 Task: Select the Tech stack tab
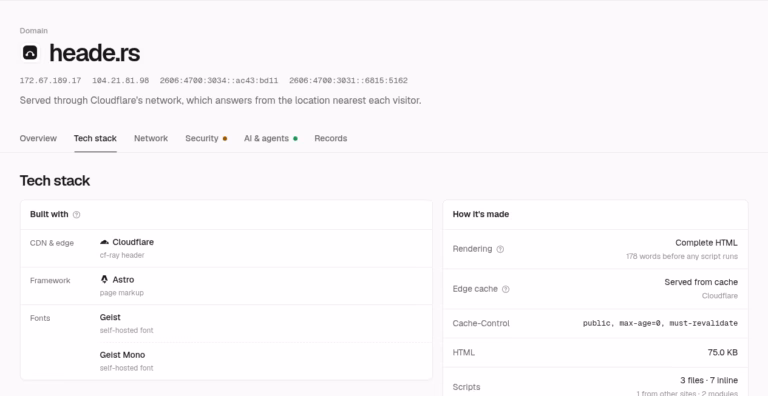pos(95,138)
